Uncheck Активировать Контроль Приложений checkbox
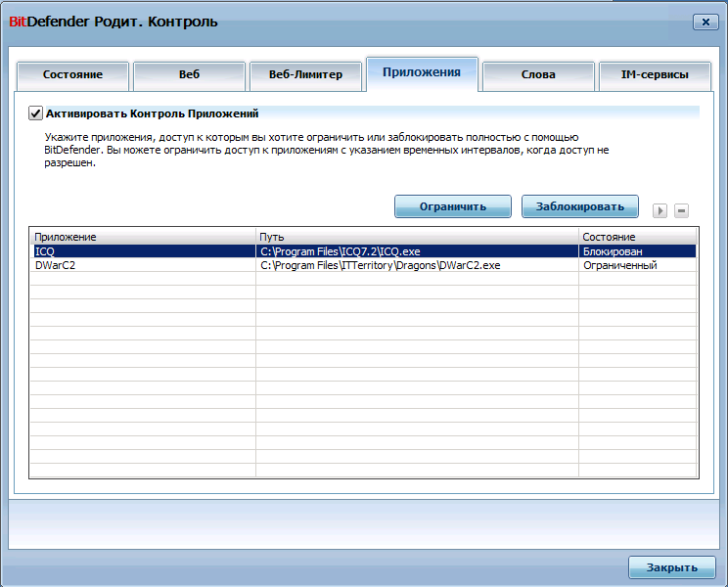 point(36,113)
